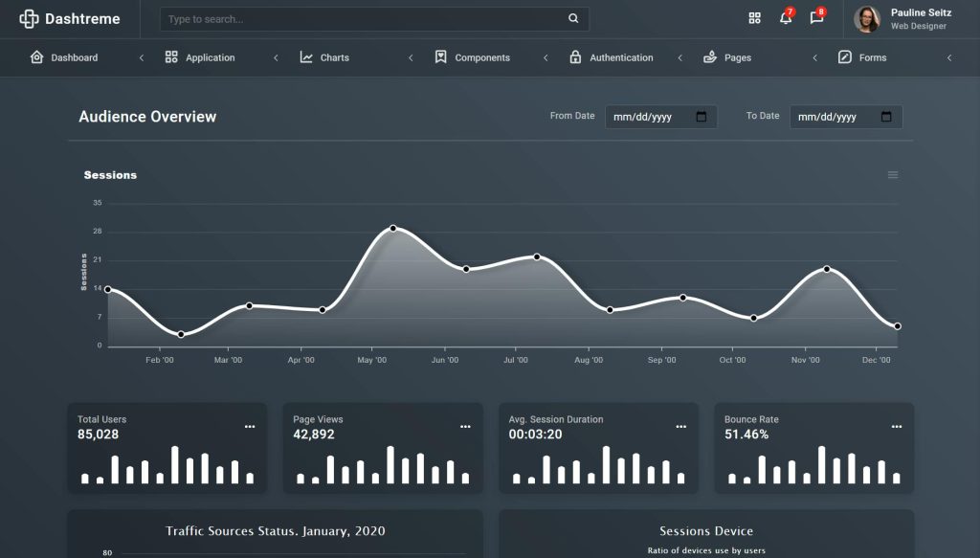980x558 pixels.
Task: Click the Components bookmark icon
Action: (440, 57)
